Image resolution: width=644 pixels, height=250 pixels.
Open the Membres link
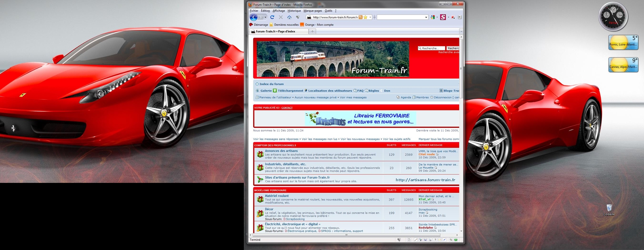tap(422, 97)
